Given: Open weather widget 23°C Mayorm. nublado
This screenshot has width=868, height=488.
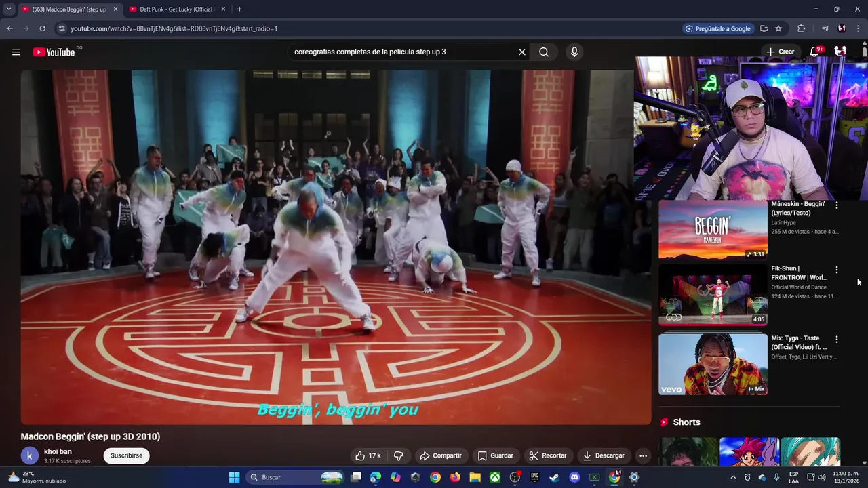Looking at the screenshot, I should [37, 477].
